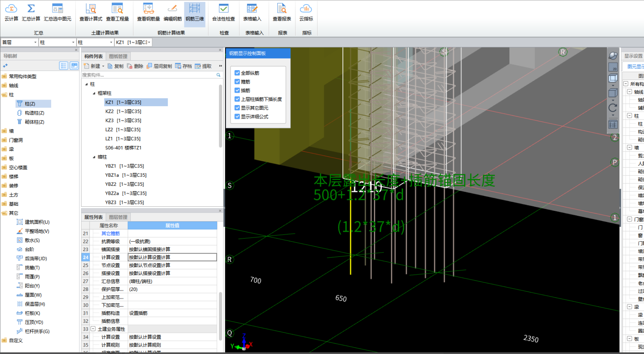Open 表格输入 table input

pyautogui.click(x=252, y=12)
